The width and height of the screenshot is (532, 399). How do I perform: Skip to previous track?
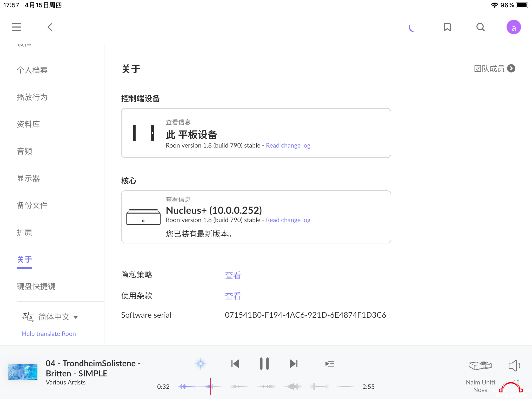235,364
